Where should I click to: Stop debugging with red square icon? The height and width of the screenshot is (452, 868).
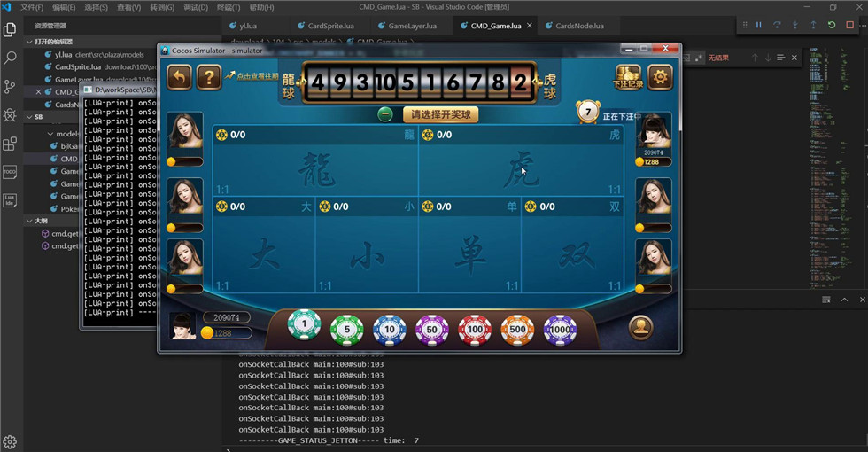(x=849, y=25)
